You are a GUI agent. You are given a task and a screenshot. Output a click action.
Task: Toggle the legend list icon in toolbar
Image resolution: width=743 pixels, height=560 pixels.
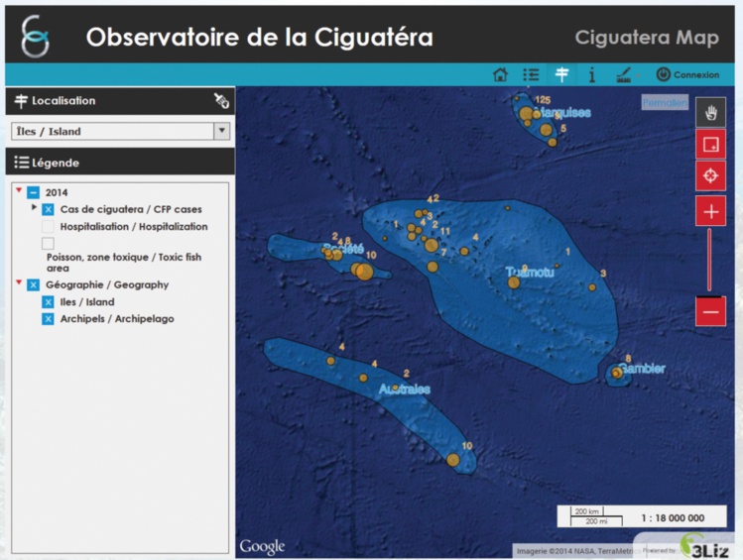pos(531,74)
